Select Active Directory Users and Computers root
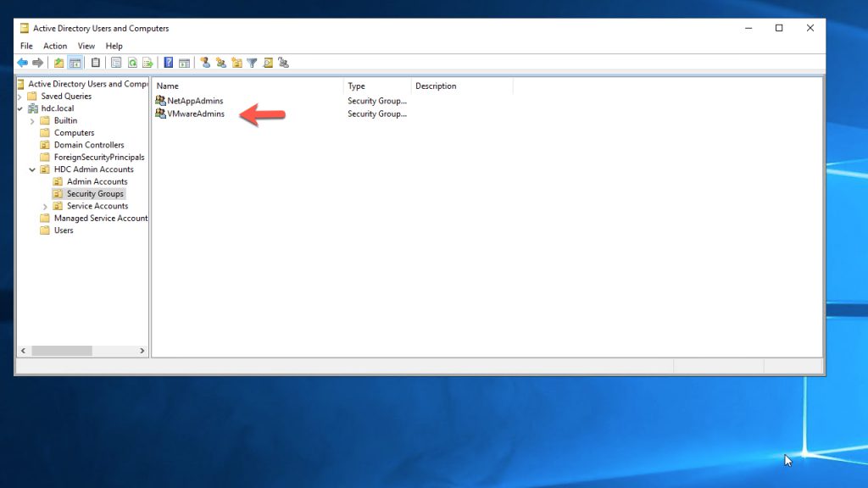Screen dimensions: 868x488 coord(88,84)
